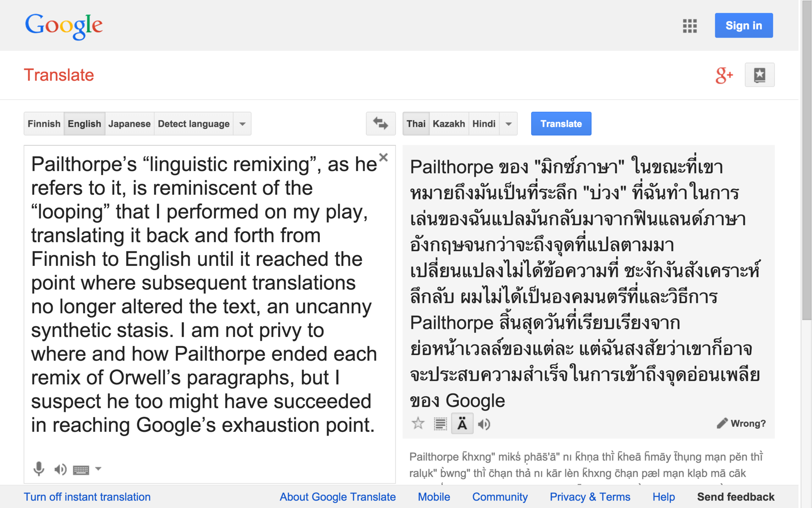Screen dimensions: 812x508
Task: Click the microphone voice input icon
Action: pos(38,469)
